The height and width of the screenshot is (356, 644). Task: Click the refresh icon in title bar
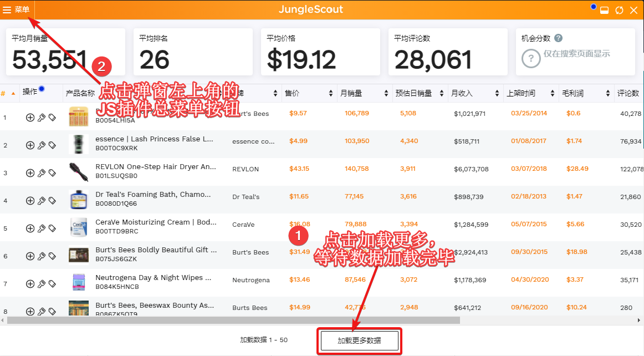click(x=620, y=11)
